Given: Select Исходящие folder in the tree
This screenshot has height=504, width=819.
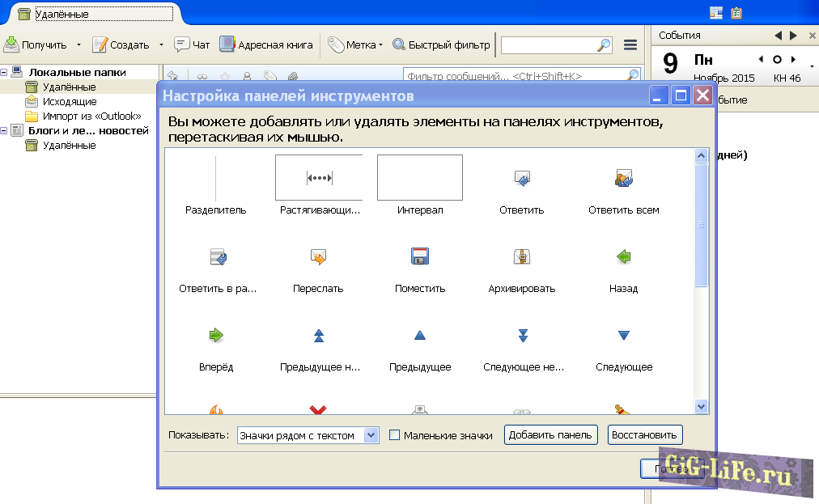Looking at the screenshot, I should click(70, 101).
